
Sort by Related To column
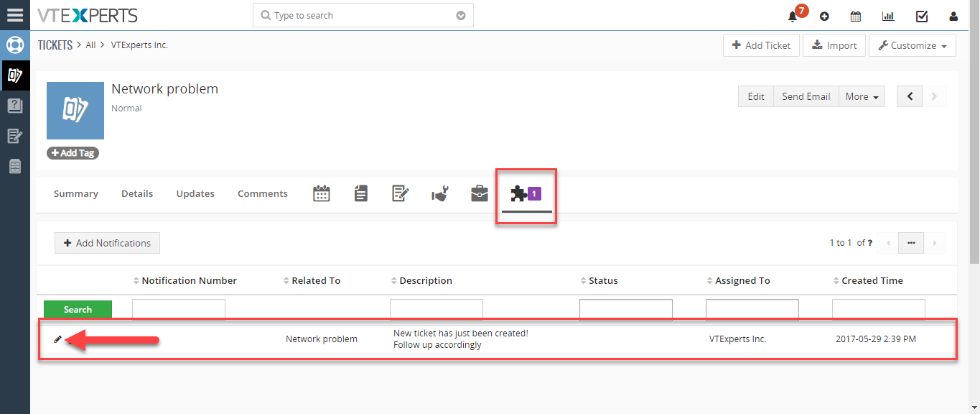(312, 280)
